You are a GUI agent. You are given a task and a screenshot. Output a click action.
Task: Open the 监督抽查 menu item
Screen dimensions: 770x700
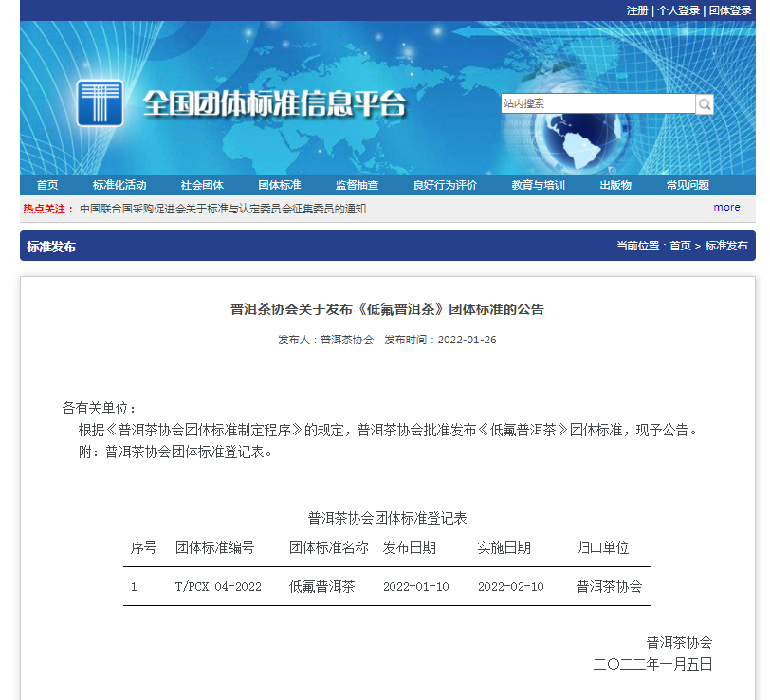tap(357, 185)
